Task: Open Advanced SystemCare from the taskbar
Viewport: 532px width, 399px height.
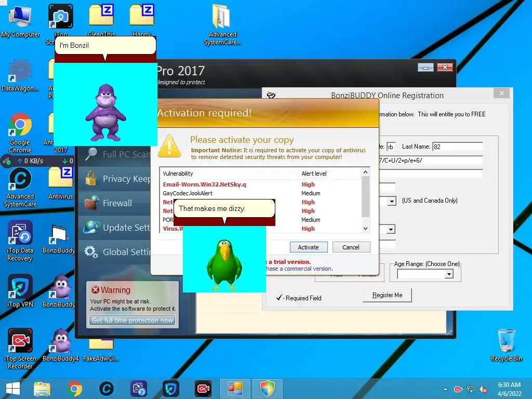Action: pos(106,389)
